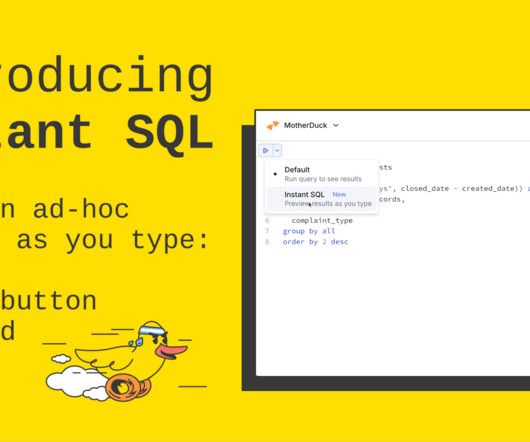
Task: Click the "New" badge beside Instant SQL
Action: 339,194
